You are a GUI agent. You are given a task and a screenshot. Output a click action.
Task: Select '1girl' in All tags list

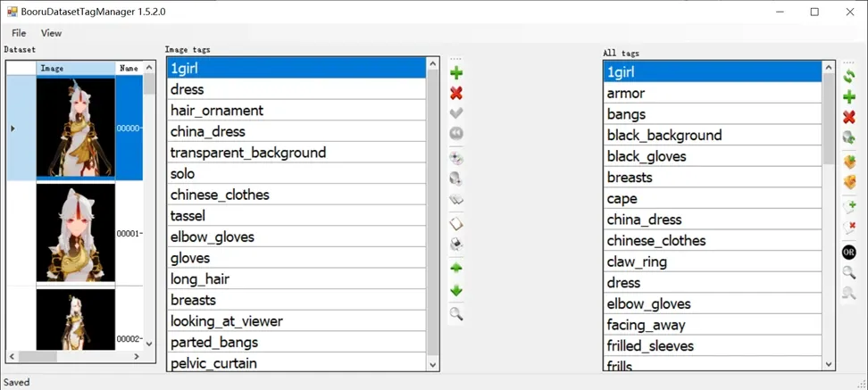pyautogui.click(x=713, y=72)
